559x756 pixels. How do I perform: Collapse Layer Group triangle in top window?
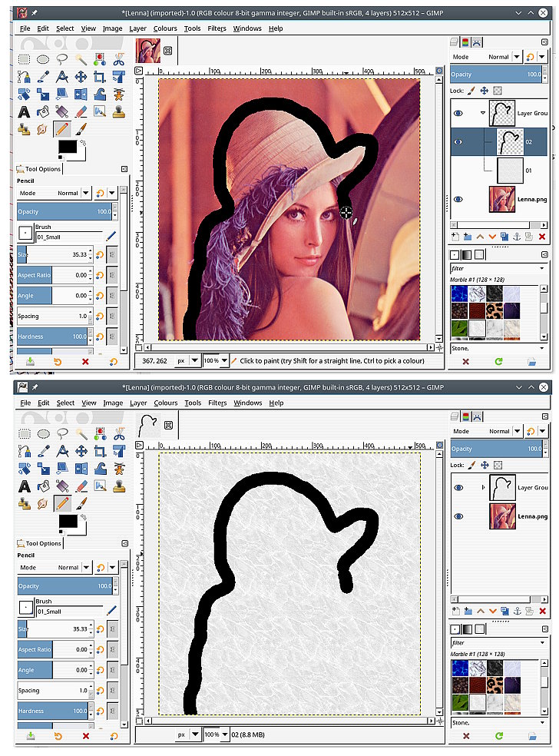pos(483,113)
